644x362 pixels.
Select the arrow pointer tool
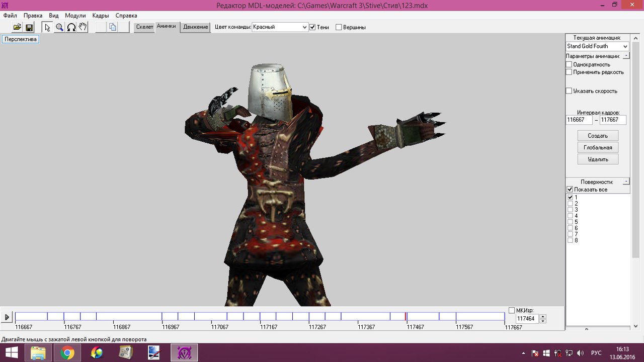(x=47, y=27)
